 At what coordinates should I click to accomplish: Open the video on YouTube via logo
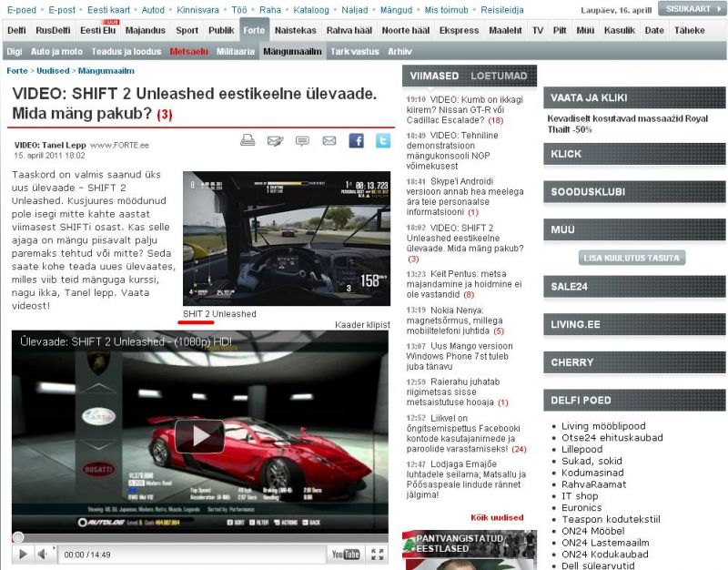346,554
